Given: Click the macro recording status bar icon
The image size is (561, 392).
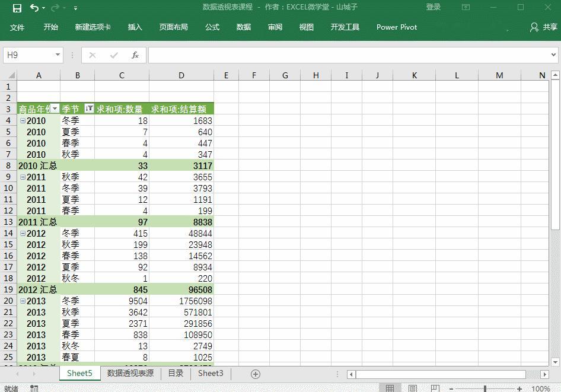Looking at the screenshot, I should 34,388.
